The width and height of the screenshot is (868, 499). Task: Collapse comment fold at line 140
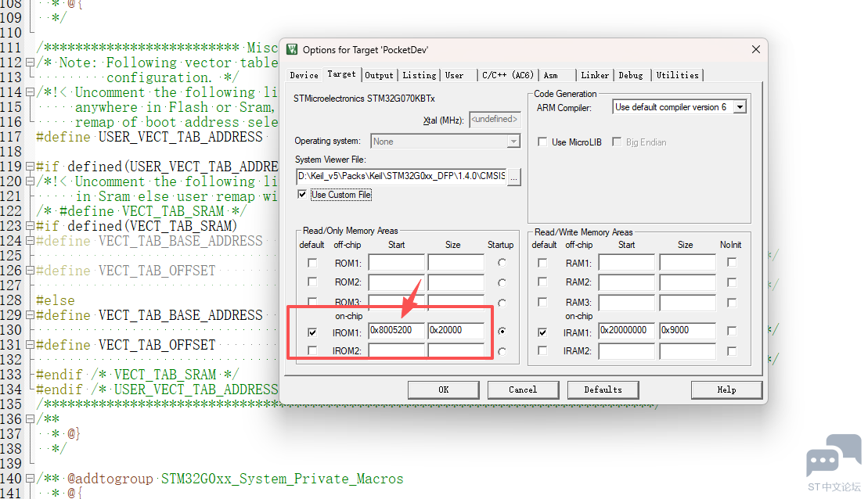(30, 479)
